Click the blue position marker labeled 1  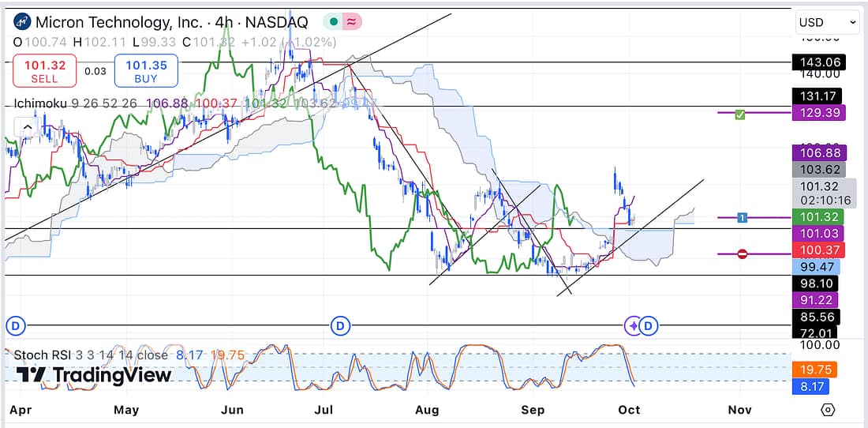pyautogui.click(x=742, y=217)
